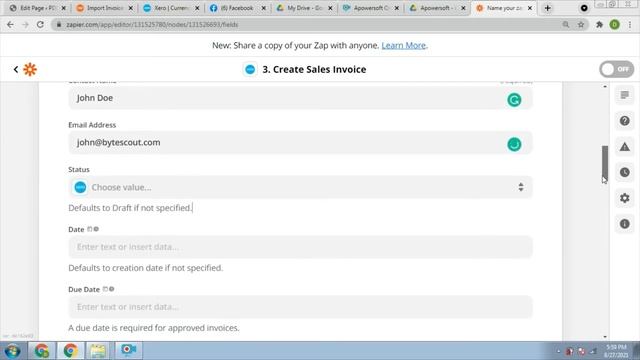Image resolution: width=640 pixels, height=360 pixels.
Task: Click the Date input field
Action: (x=300, y=247)
